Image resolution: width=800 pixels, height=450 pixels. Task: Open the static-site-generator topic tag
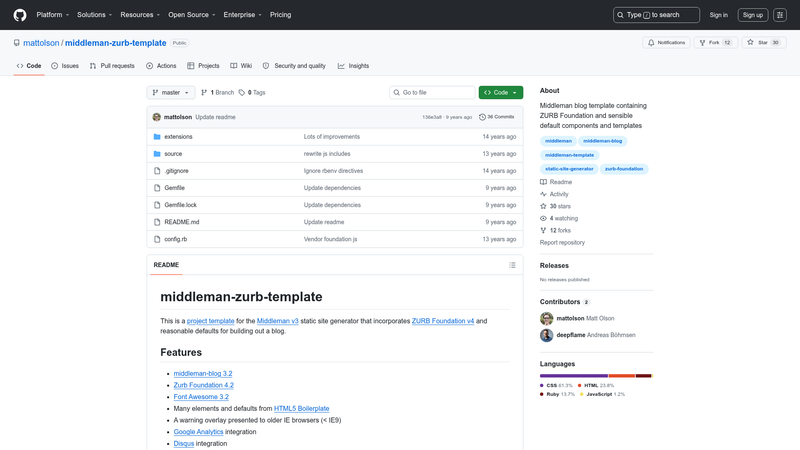point(569,169)
